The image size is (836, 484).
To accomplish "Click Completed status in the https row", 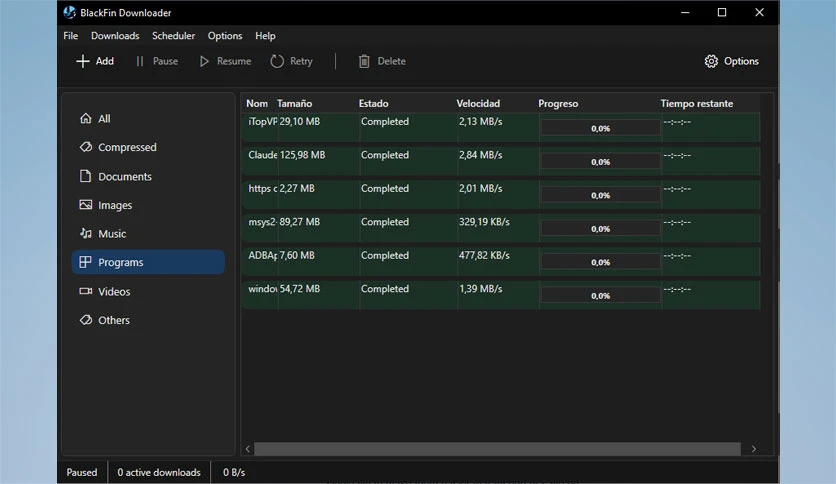I will [x=385, y=189].
